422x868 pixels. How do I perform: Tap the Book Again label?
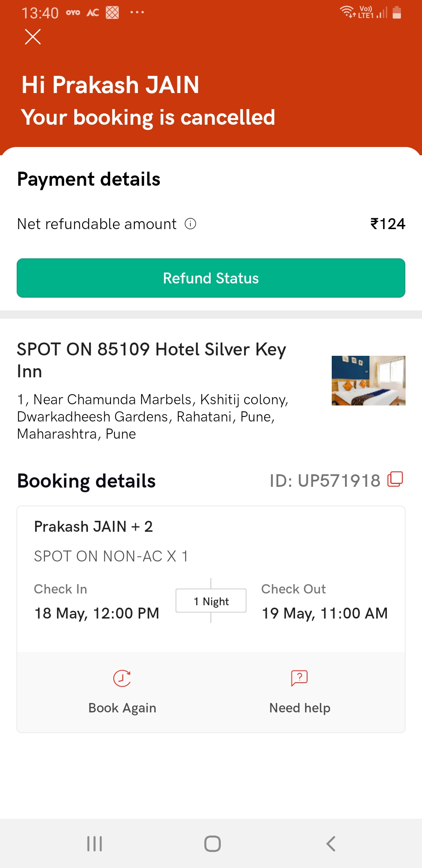(122, 708)
